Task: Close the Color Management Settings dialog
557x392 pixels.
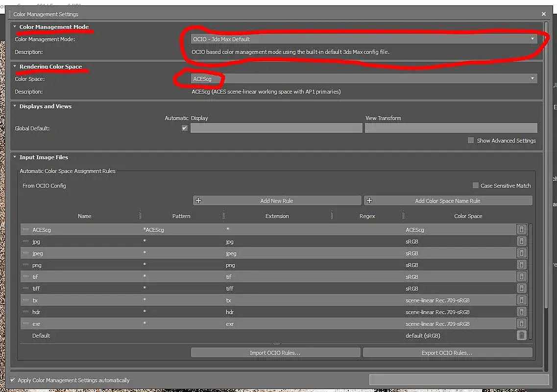Action: click(543, 14)
